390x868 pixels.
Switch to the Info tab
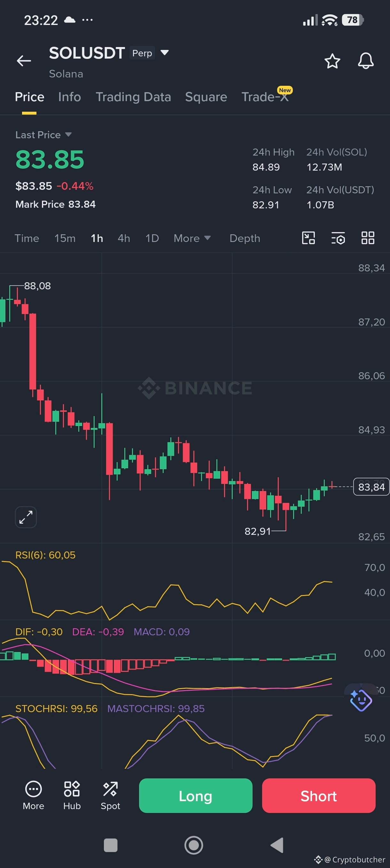click(x=69, y=97)
